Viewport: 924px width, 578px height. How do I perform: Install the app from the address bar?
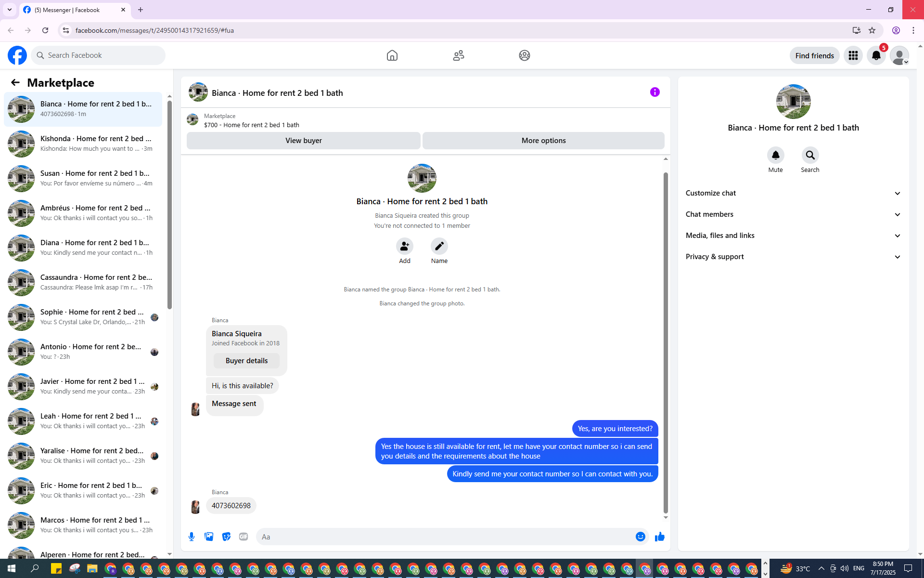coord(856,30)
